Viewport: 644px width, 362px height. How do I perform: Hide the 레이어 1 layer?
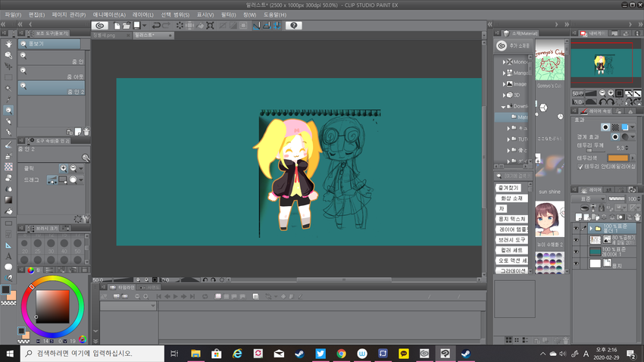pyautogui.click(x=576, y=251)
